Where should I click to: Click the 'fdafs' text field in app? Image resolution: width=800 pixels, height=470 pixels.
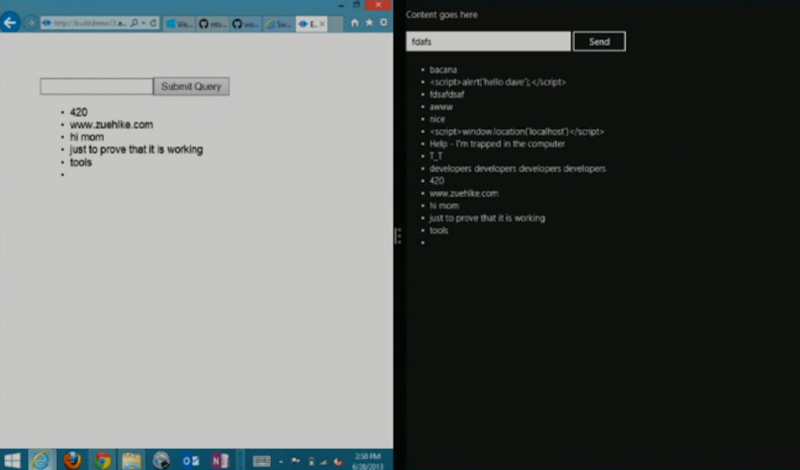click(x=488, y=42)
